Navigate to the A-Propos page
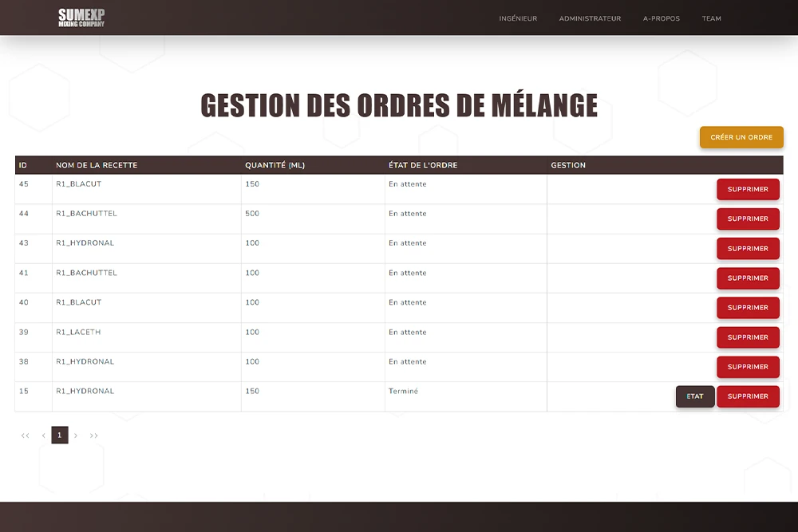 (x=662, y=18)
